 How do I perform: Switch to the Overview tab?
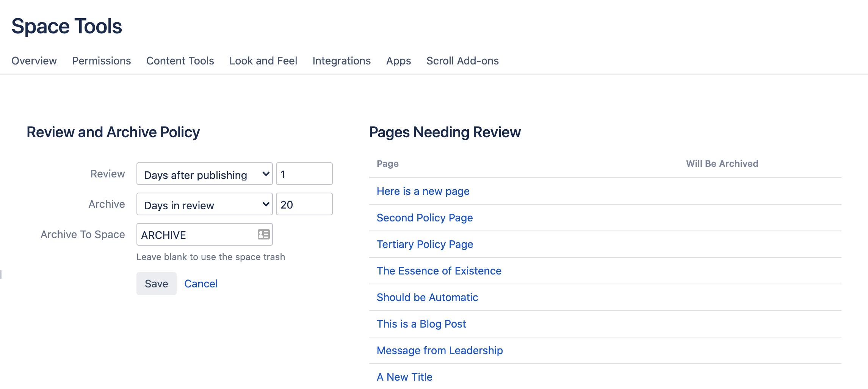click(x=34, y=61)
